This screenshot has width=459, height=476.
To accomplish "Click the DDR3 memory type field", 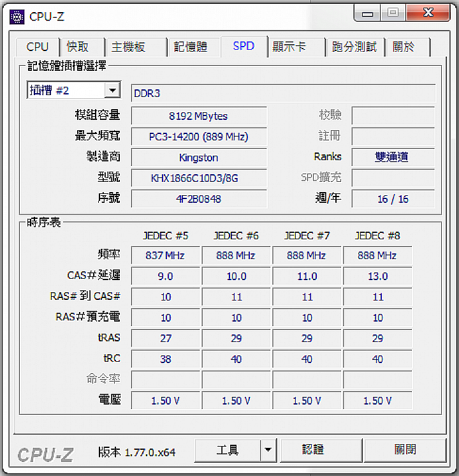I will point(283,94).
